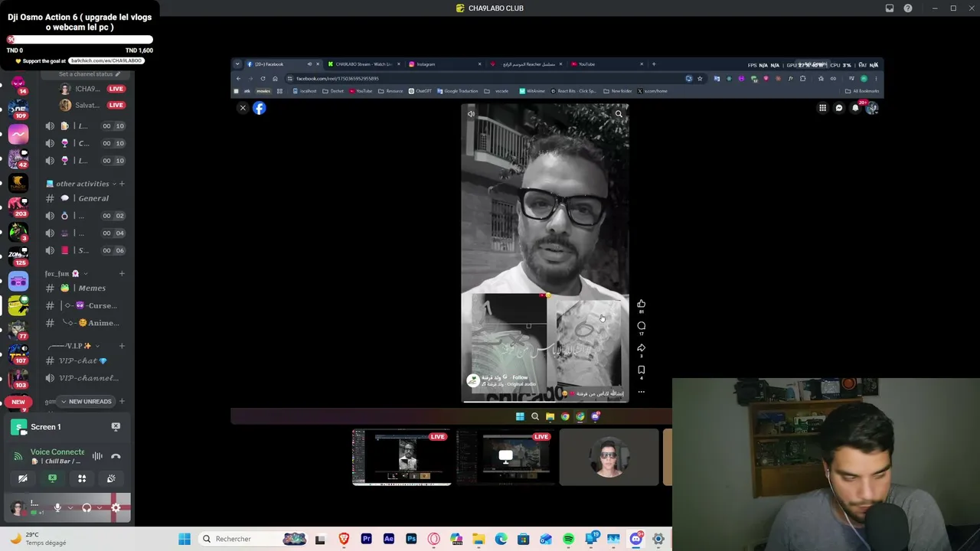Reload the Facebook page

(x=263, y=78)
